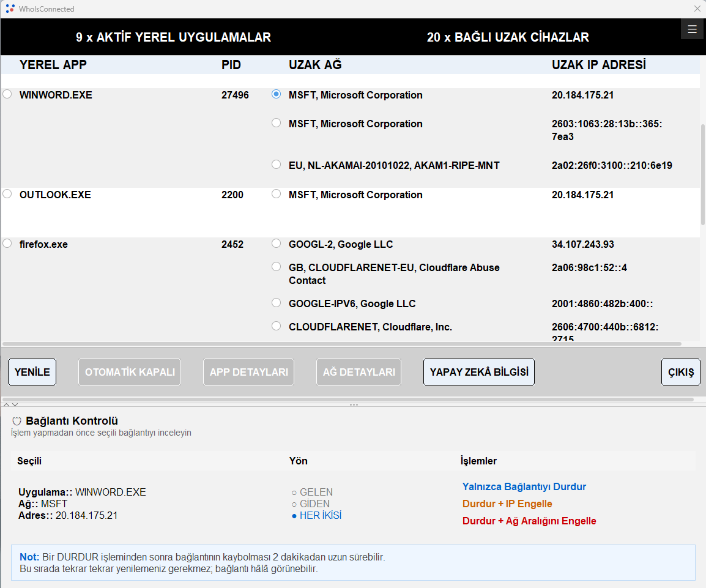This screenshot has height=588, width=706.
Task: Click the UZAK IP ADRESİ column header
Action: [x=599, y=65]
